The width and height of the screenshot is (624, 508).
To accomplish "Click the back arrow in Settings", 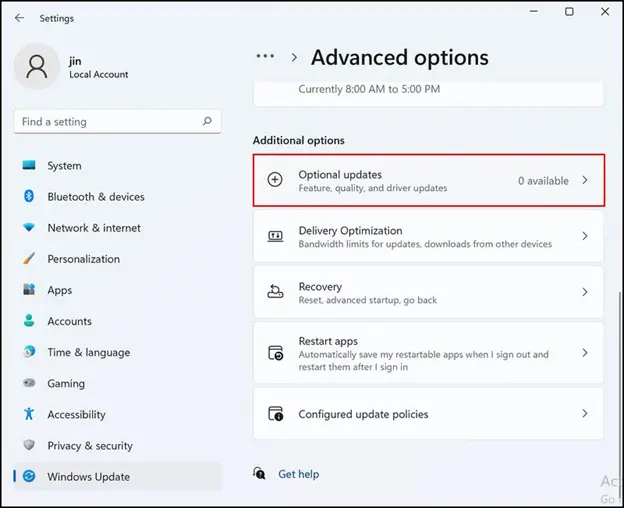I will (x=19, y=18).
